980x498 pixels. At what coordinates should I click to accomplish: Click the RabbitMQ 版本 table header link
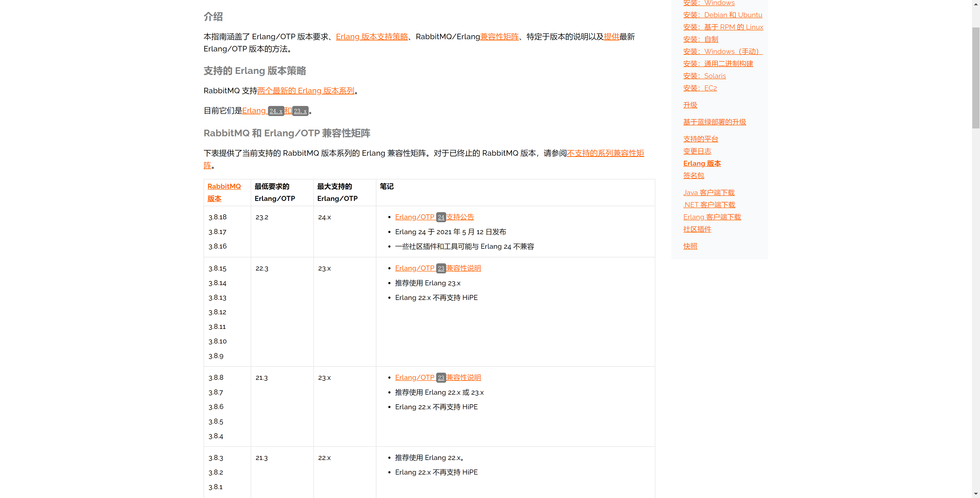[224, 186]
